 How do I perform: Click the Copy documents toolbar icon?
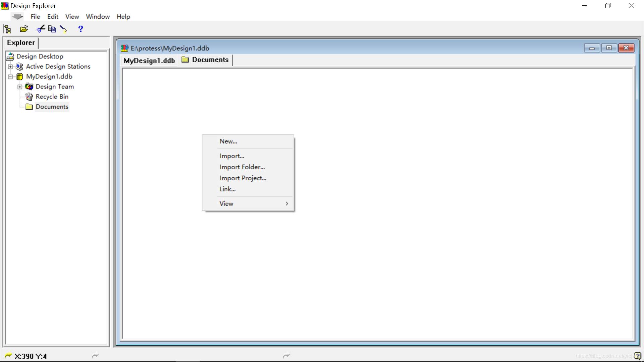(x=52, y=29)
